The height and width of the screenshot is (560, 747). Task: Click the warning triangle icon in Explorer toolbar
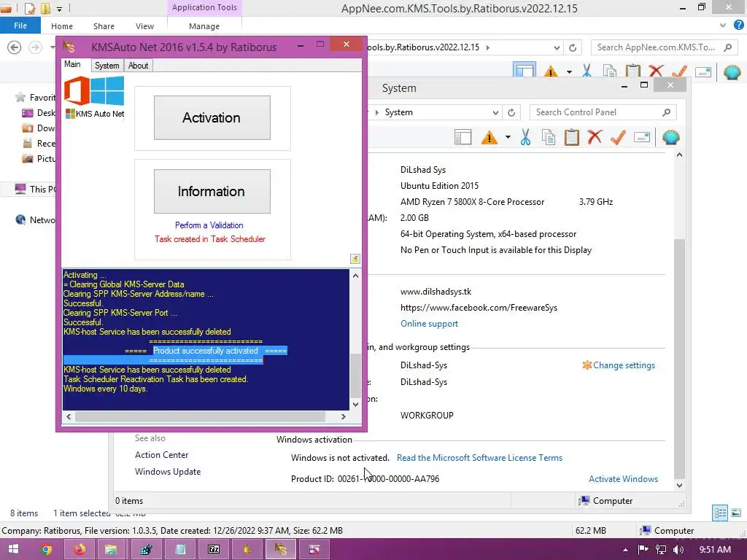click(550, 71)
